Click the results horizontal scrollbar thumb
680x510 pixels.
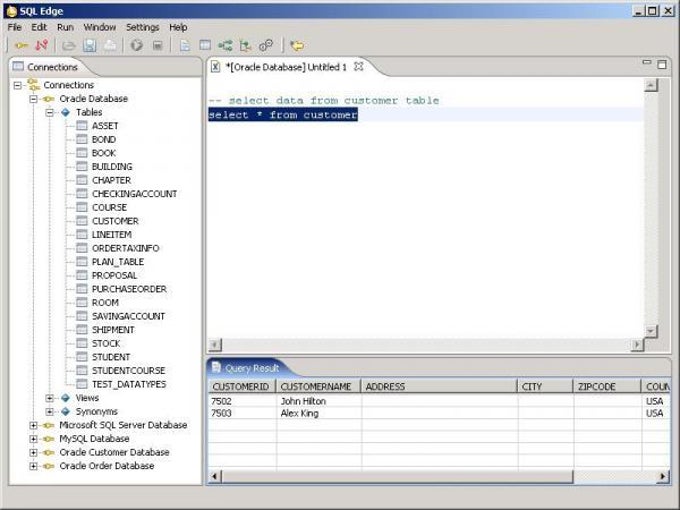coord(397,477)
